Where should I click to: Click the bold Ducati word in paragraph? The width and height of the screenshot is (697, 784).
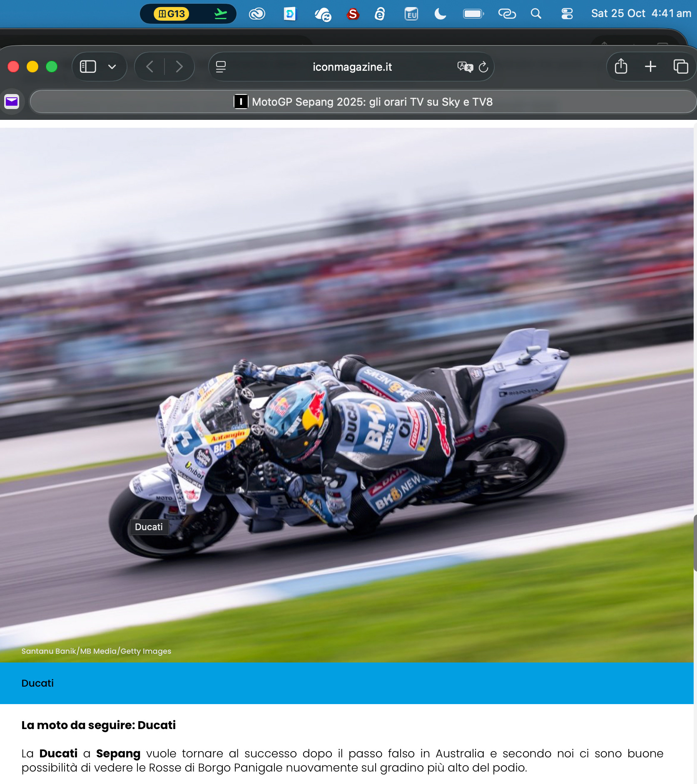tap(58, 754)
